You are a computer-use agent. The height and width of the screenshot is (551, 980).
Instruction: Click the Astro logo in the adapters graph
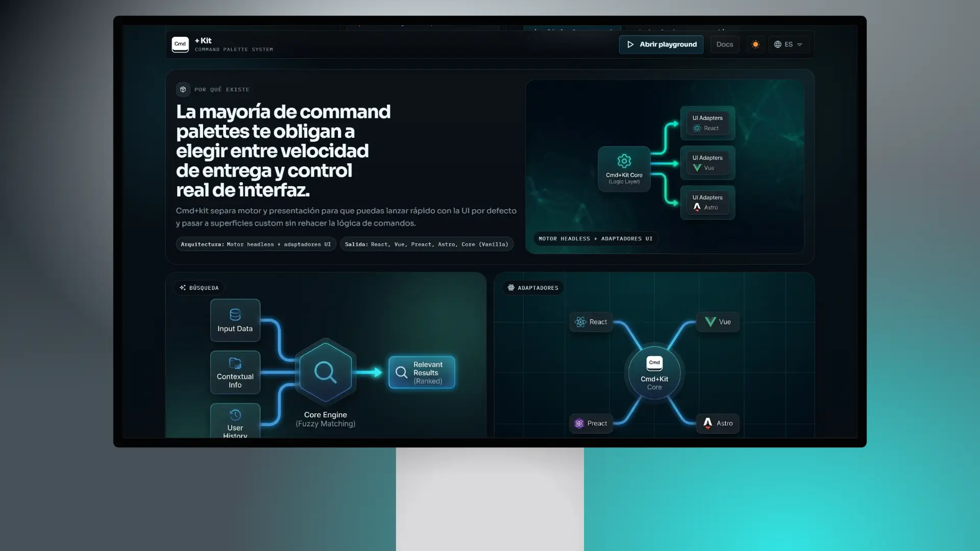click(x=707, y=423)
